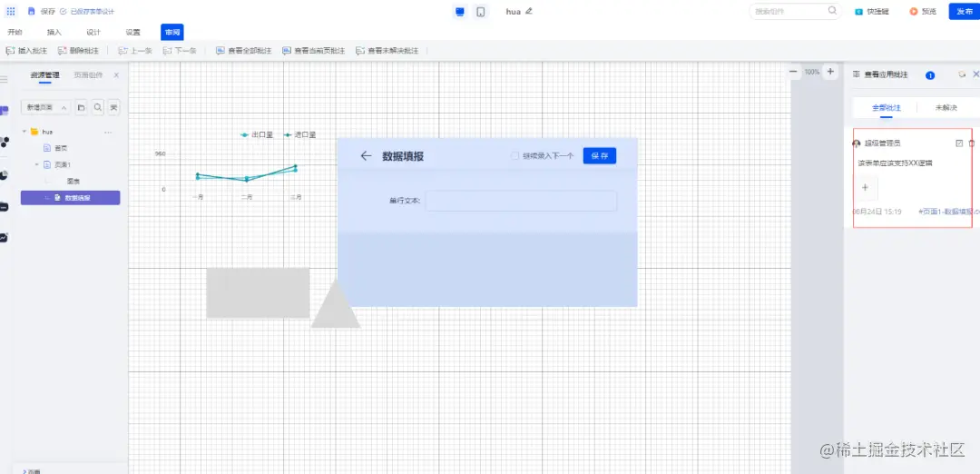This screenshot has height=474, width=980.
Task: Click the new folder icon beside 新增页面
Action: coord(82,107)
